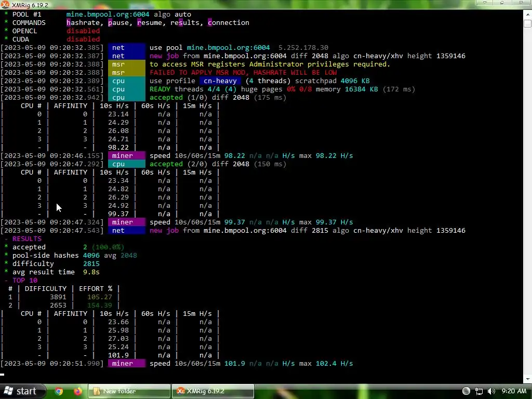Click pool-side hashes value 4096
This screenshot has height=399, width=532.
tap(91, 256)
